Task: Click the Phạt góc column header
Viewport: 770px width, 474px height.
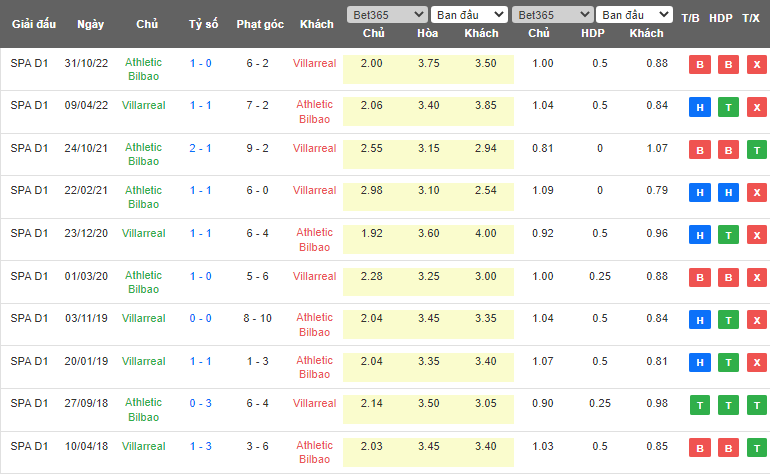Action: point(260,24)
